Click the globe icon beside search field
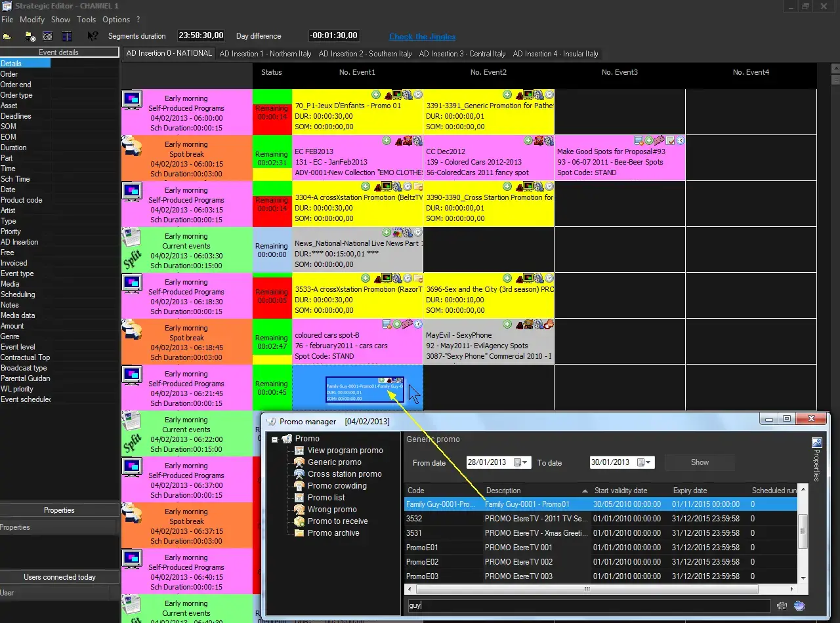 799,606
